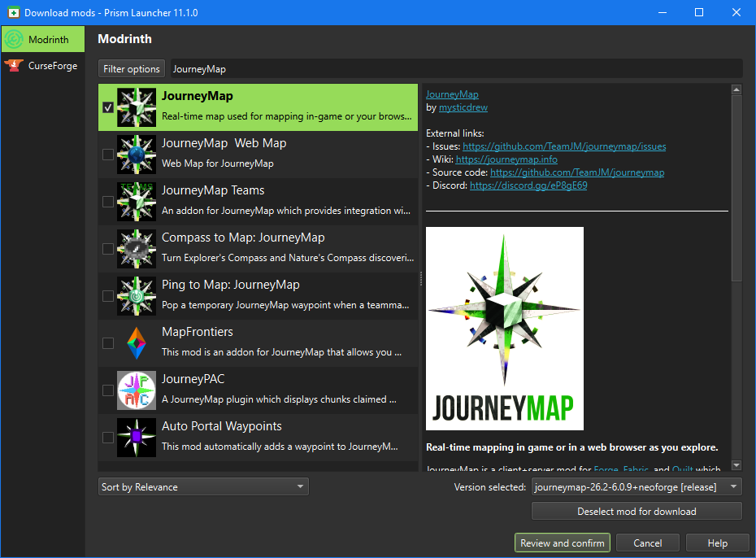Click the details scrollbar down arrow
Screen dimensions: 756x558
tap(736, 465)
